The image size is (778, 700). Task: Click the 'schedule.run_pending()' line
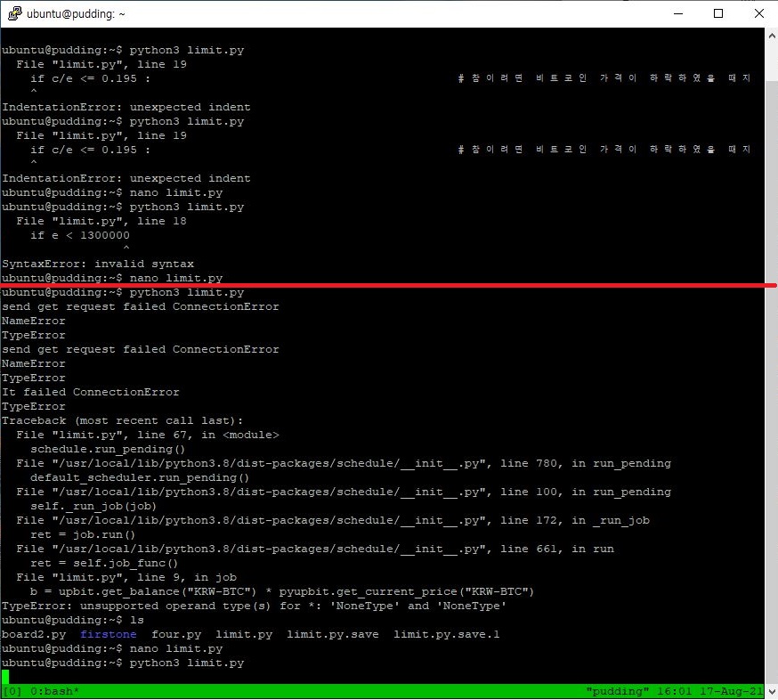click(108, 449)
